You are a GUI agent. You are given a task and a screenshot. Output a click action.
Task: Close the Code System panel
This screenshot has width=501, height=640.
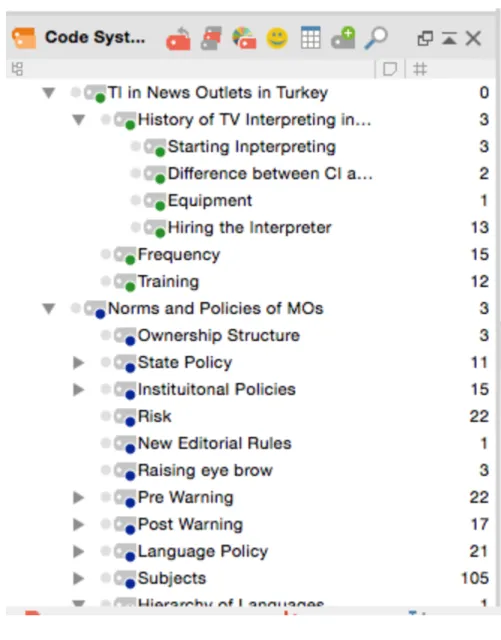click(473, 39)
